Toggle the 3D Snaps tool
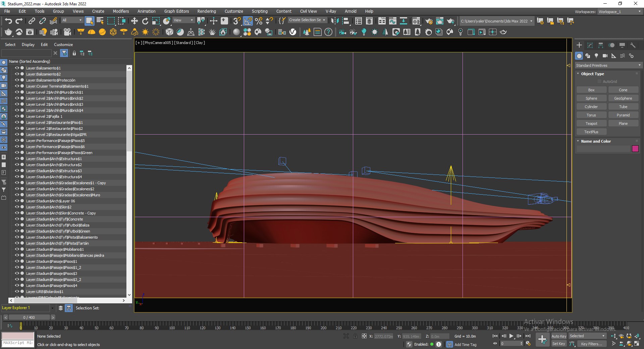 pos(237,21)
